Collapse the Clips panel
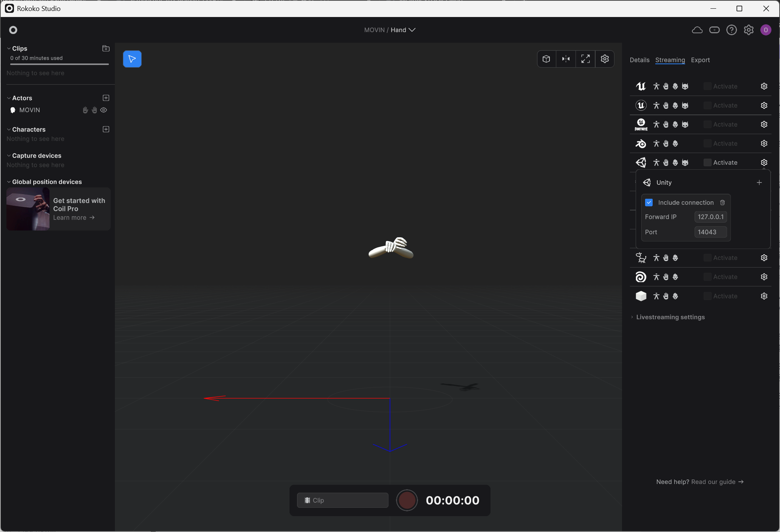 coord(9,48)
